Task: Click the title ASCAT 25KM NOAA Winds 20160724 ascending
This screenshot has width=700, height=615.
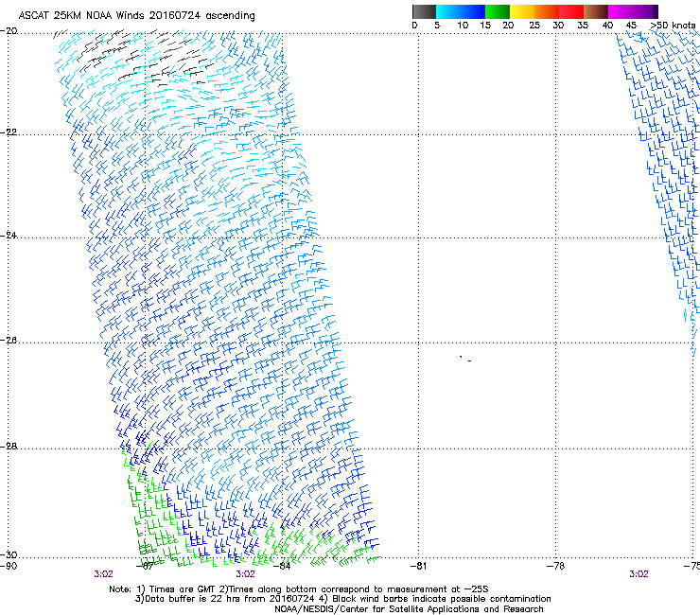Action: click(x=136, y=16)
